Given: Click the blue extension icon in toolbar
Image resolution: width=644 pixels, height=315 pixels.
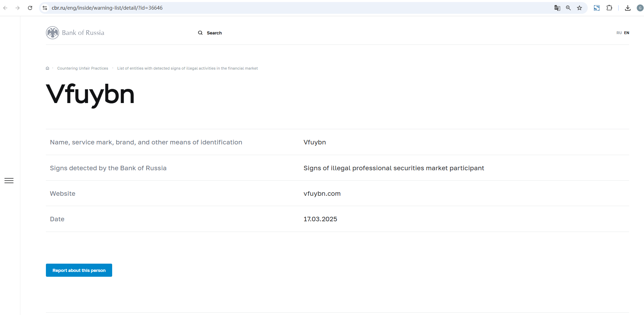Looking at the screenshot, I should pos(596,8).
